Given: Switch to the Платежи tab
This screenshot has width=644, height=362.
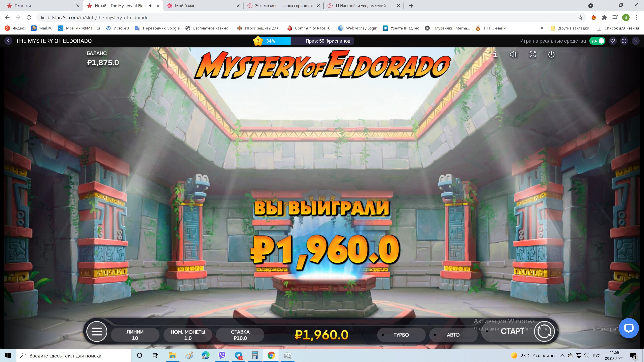Looking at the screenshot, I should coord(23,6).
